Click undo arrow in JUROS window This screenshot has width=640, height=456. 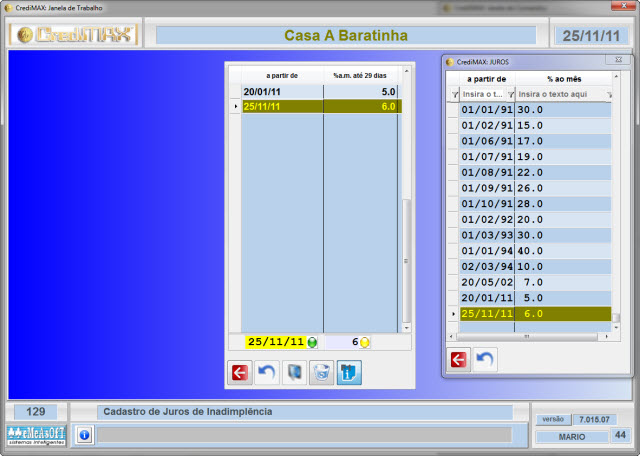(x=485, y=358)
